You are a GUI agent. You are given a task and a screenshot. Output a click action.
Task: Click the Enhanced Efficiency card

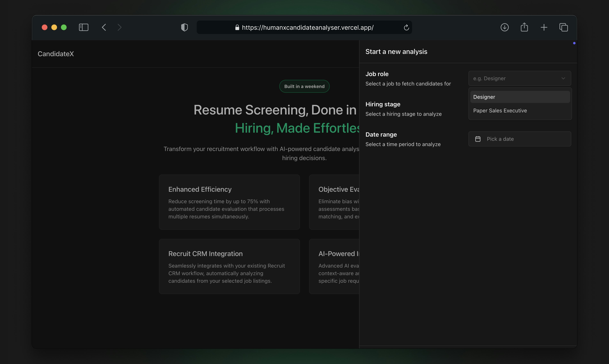(229, 202)
